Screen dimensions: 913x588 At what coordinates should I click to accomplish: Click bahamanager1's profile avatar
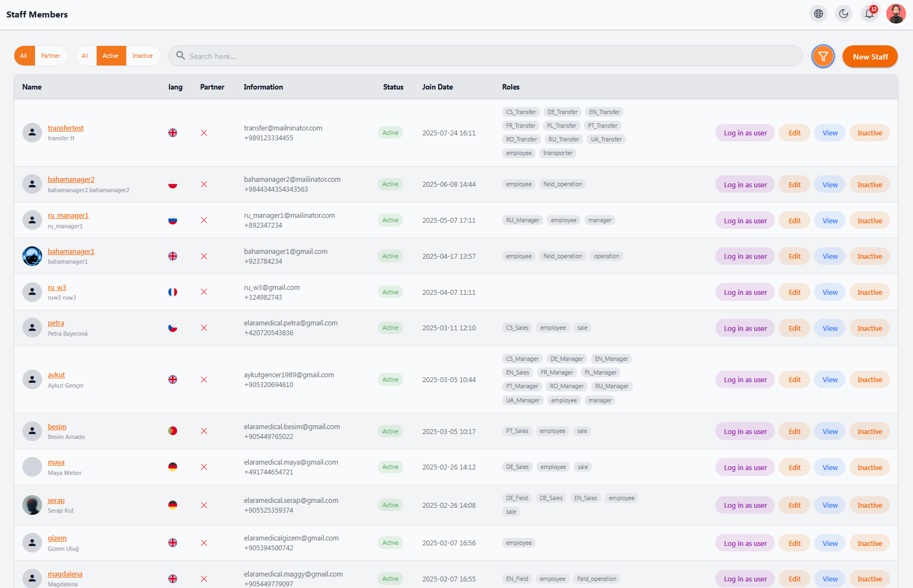click(32, 256)
